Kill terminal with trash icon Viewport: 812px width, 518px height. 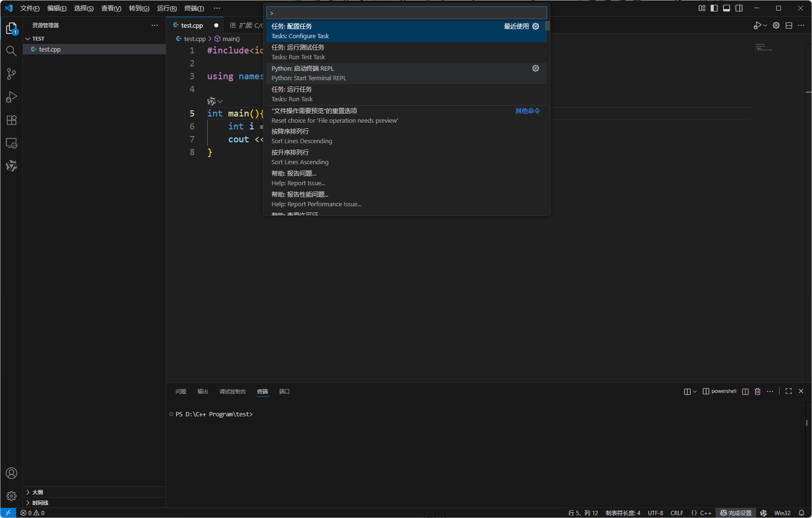pos(758,391)
